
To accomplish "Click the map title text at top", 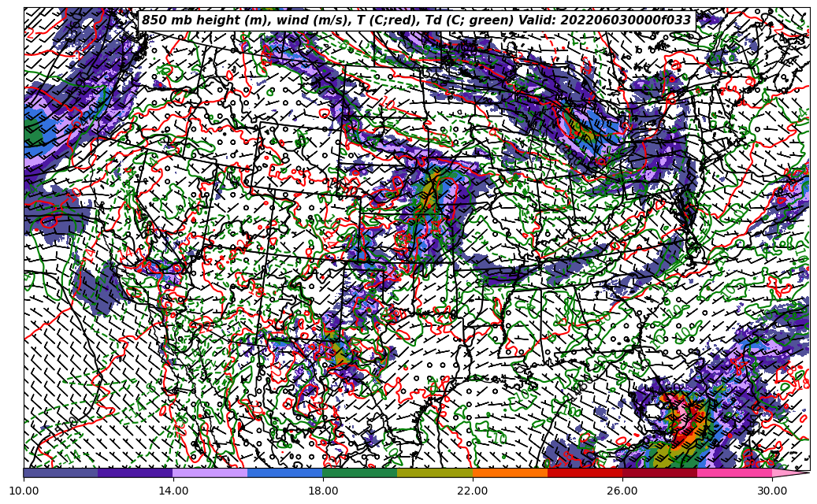I will click(416, 20).
